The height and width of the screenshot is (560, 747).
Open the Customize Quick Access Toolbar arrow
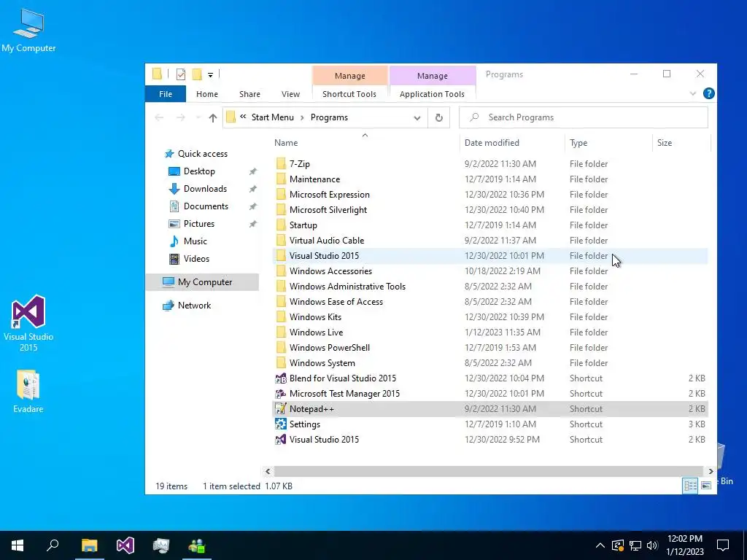click(210, 75)
